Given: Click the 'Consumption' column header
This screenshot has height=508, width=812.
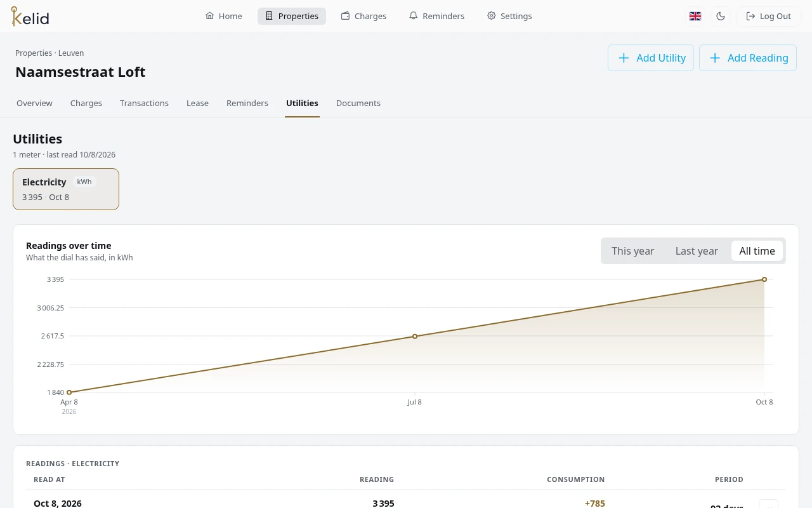Looking at the screenshot, I should point(576,479).
